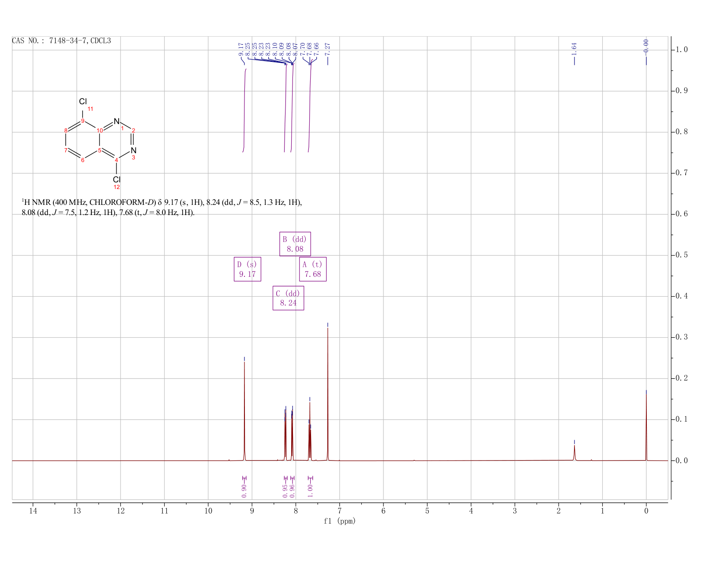Click the 0.90 integral value below baseline

coord(244,490)
